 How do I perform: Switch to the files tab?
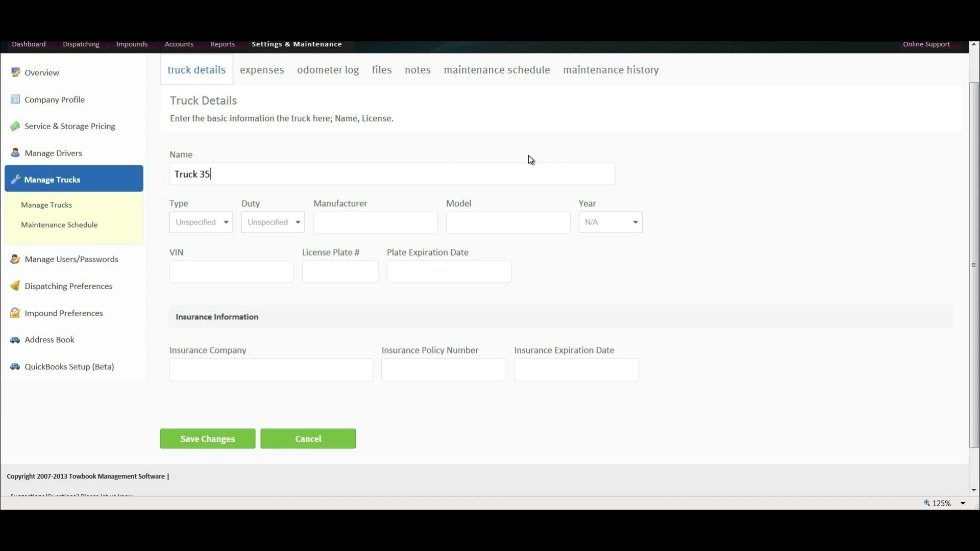click(x=382, y=70)
